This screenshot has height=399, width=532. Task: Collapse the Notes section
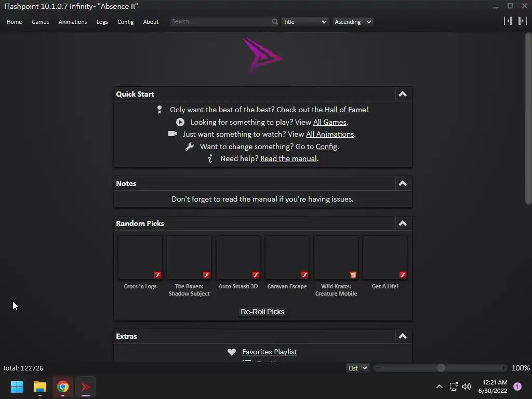tap(403, 183)
